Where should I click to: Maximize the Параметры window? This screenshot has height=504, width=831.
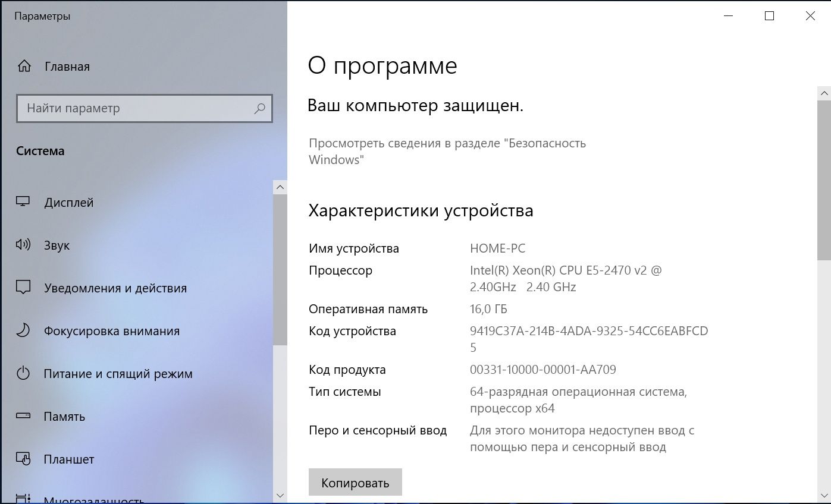[769, 16]
